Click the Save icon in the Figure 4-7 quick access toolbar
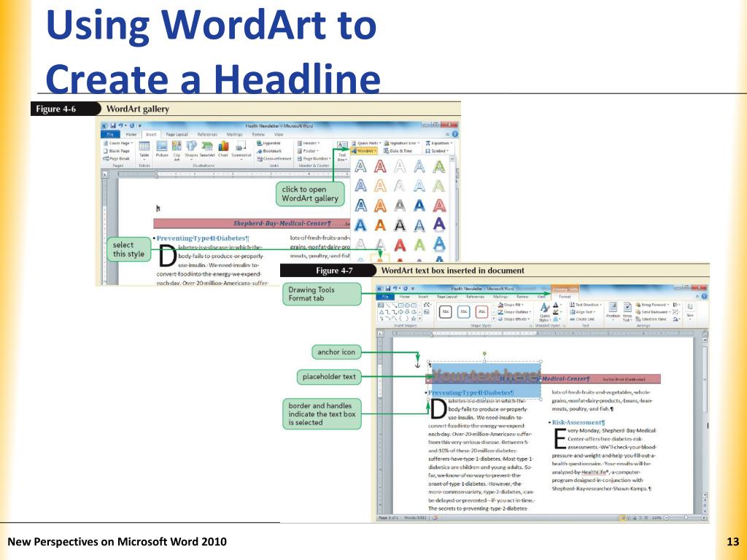747x560 pixels. [389, 289]
